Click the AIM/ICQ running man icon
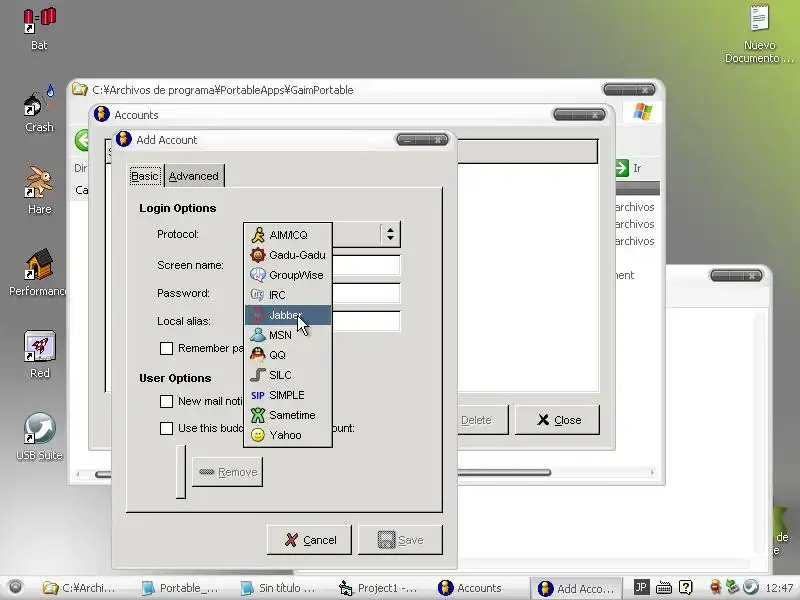Viewport: 800px width, 600px height. click(x=258, y=235)
